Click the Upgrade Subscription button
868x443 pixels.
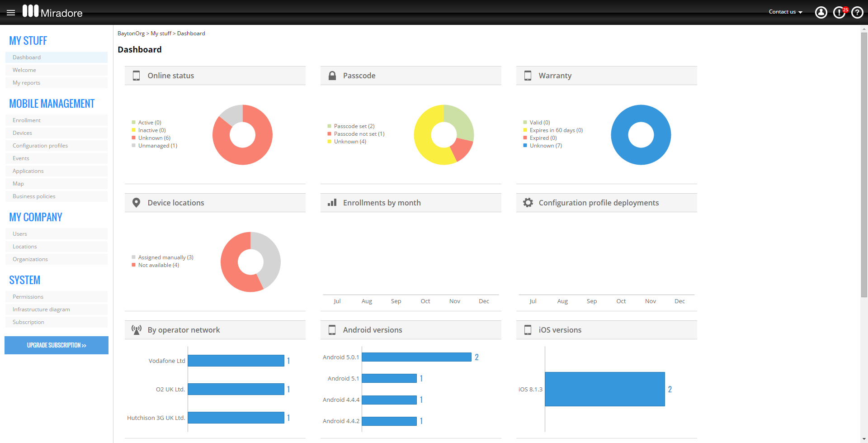(56, 345)
